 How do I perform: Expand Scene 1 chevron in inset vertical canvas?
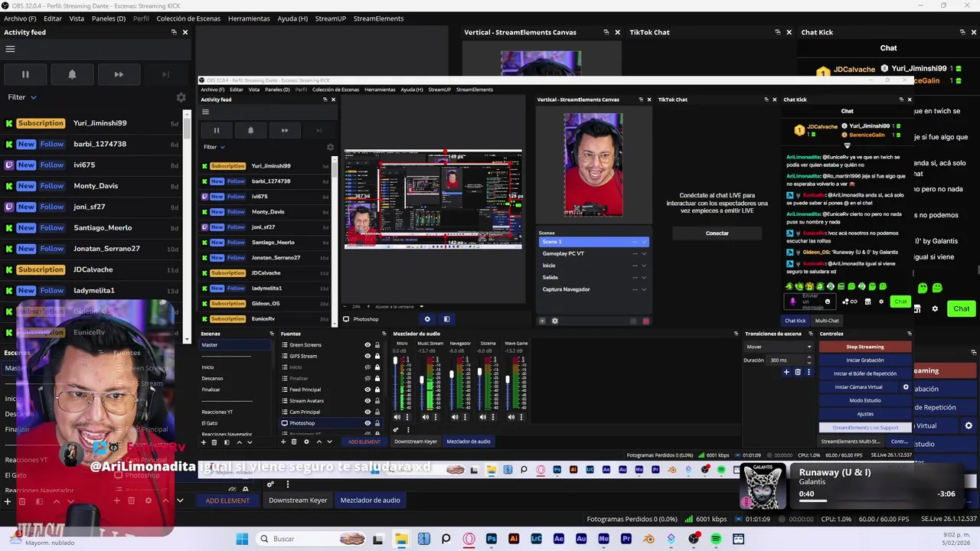click(x=644, y=242)
